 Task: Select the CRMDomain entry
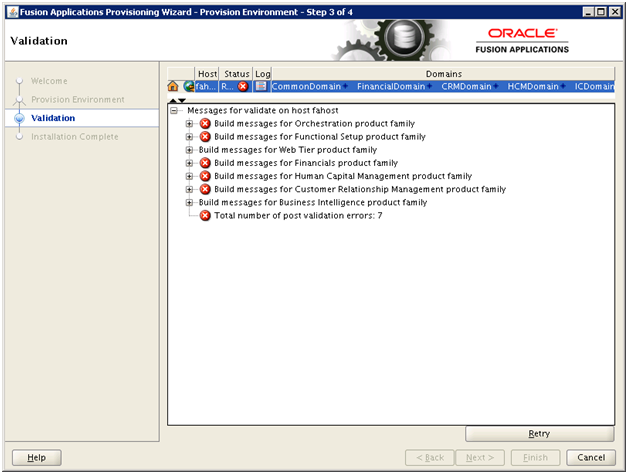[x=466, y=86]
